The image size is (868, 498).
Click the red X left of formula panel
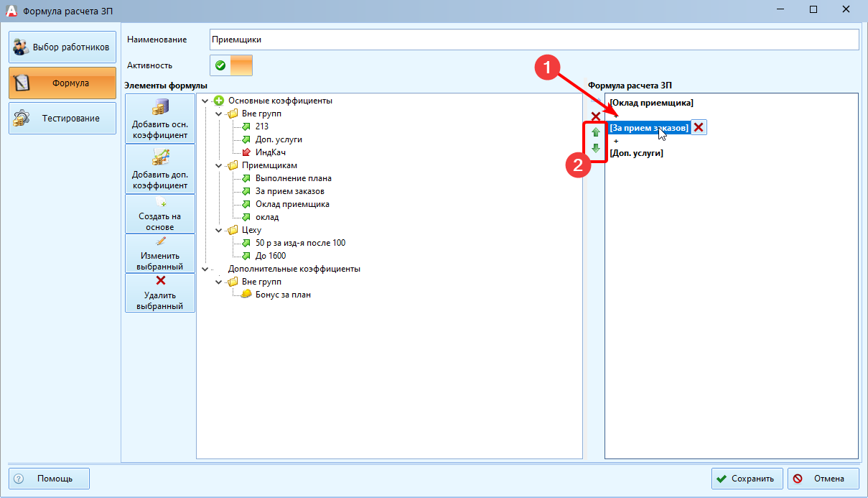[595, 116]
